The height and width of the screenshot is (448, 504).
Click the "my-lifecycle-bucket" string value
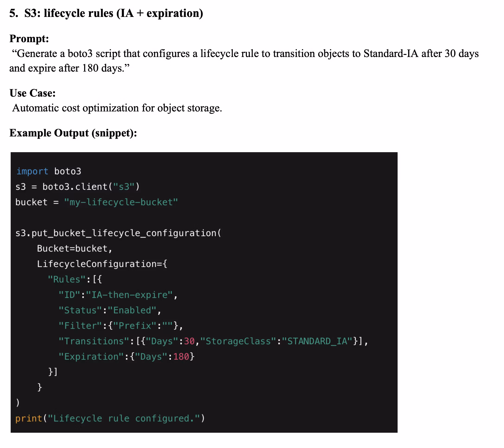pyautogui.click(x=121, y=202)
